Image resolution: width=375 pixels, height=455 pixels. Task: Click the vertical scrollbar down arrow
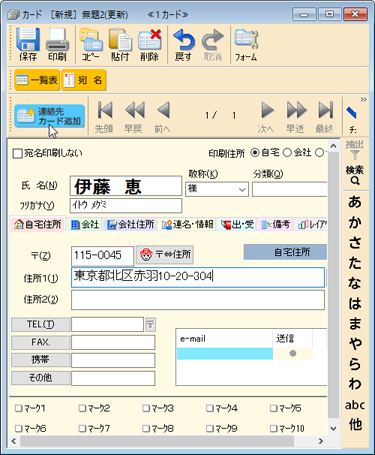click(333, 428)
